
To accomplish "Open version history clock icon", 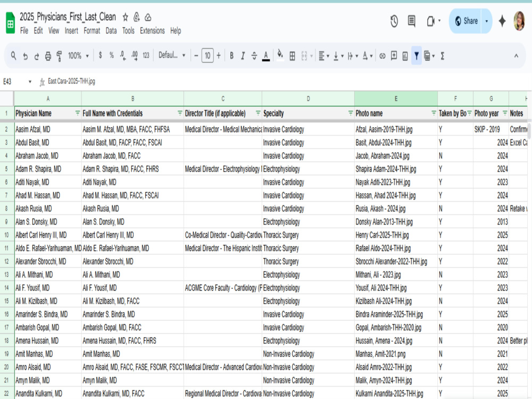I will pyautogui.click(x=394, y=21).
